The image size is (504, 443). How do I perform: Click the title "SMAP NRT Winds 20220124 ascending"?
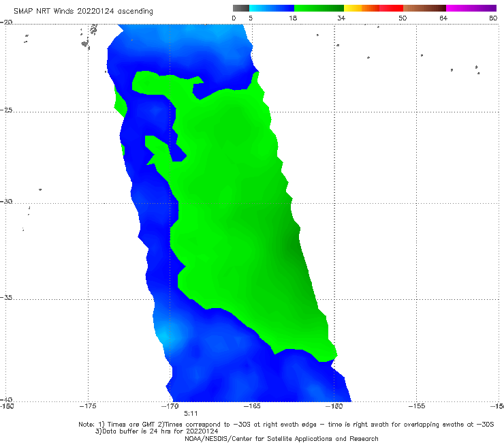pos(83,11)
